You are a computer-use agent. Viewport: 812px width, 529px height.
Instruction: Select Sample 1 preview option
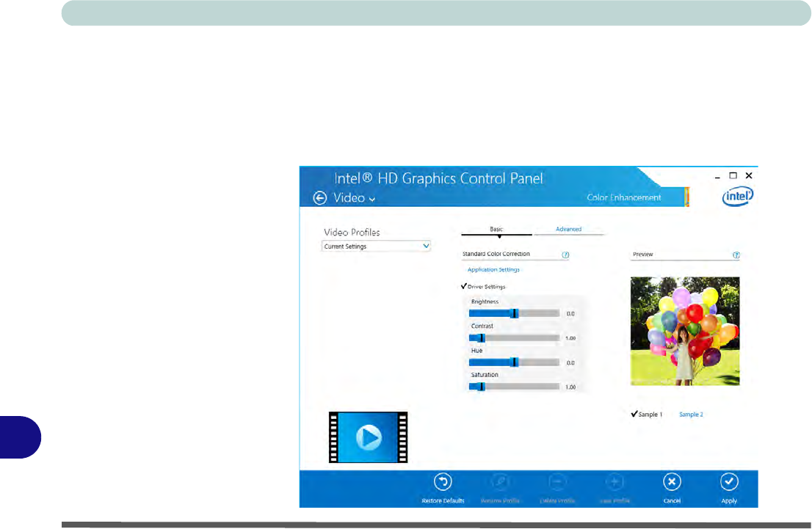point(646,414)
